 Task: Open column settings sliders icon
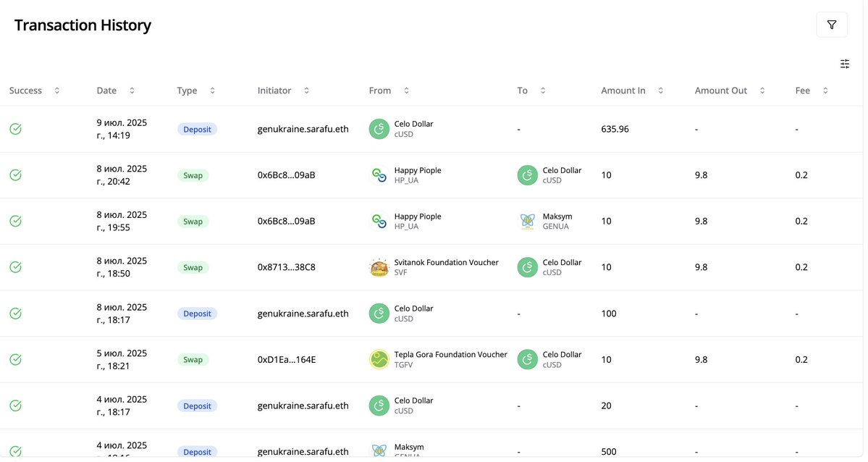click(845, 64)
